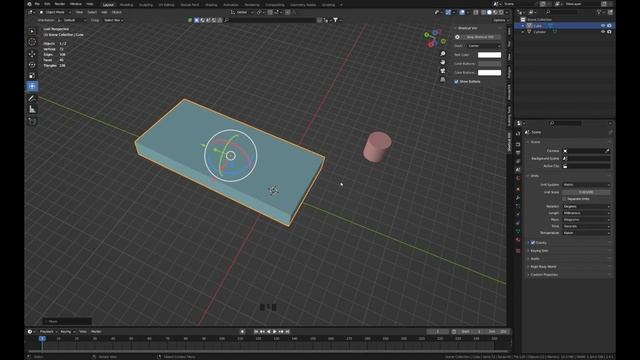The height and width of the screenshot is (360, 640).
Task: Click the pan hand icon in the viewport
Action: (x=443, y=62)
